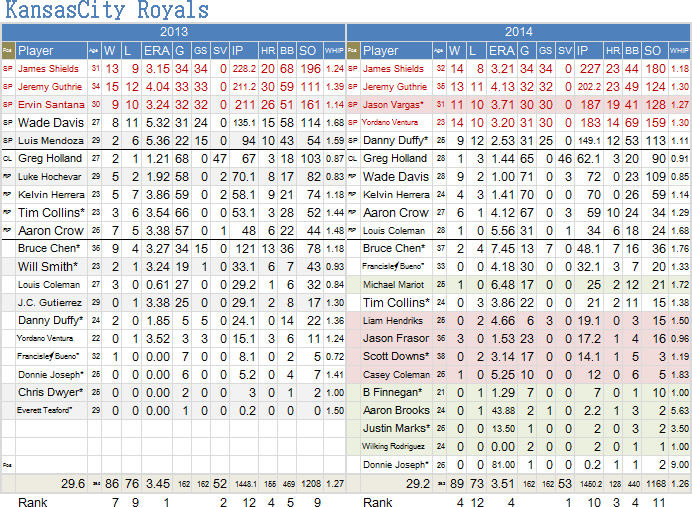Select the 2014 average age 29.2

[417, 484]
